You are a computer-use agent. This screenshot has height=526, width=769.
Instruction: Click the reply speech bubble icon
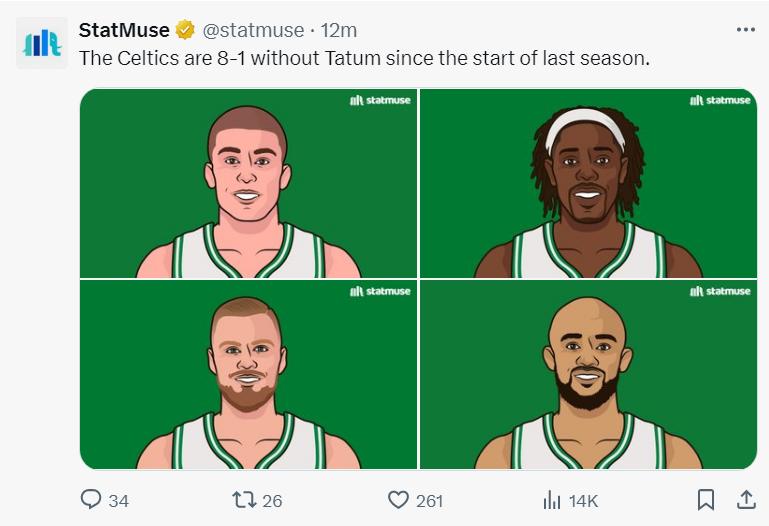(x=91, y=500)
